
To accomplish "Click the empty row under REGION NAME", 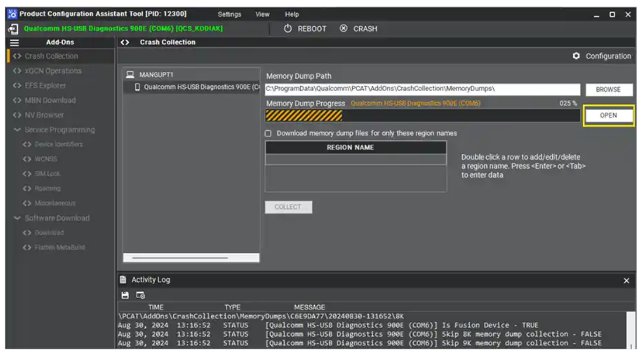I will [356, 159].
